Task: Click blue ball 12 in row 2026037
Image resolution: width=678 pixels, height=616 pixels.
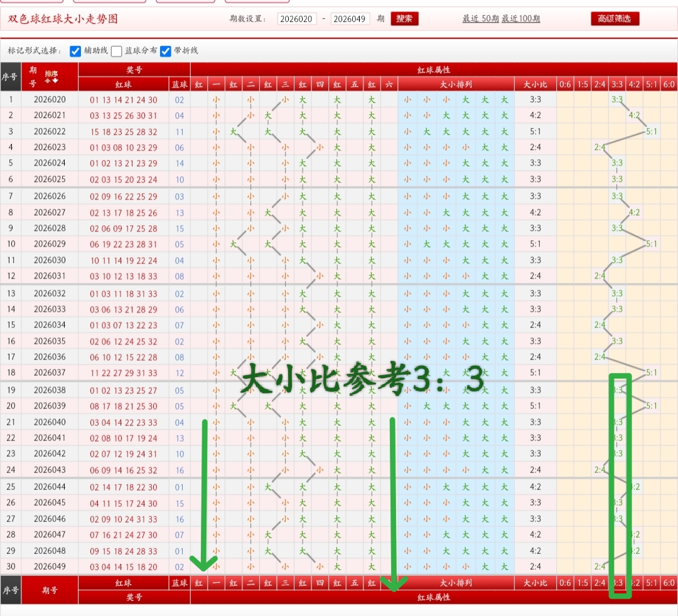Action: [x=180, y=373]
